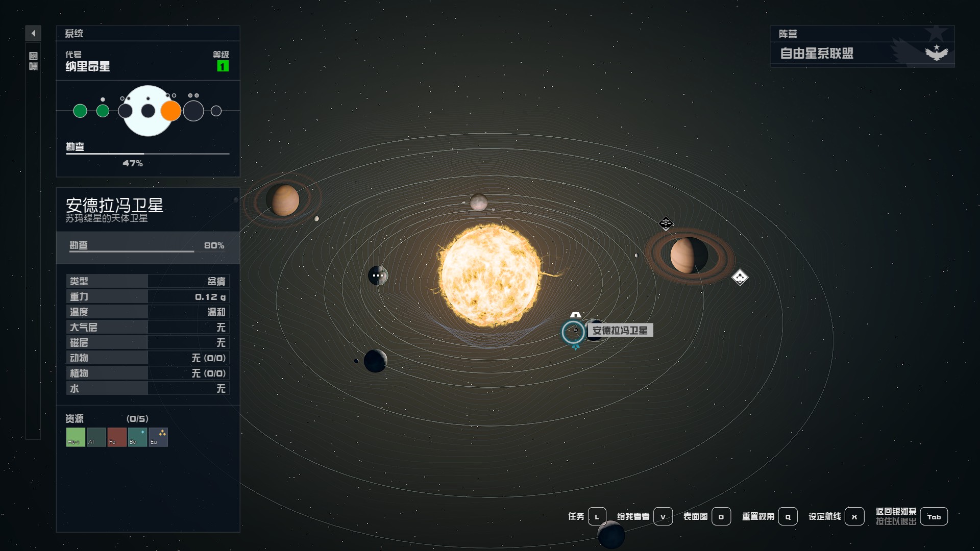The height and width of the screenshot is (551, 980).
Task: Select the small last planet in the diagram
Action: [x=216, y=111]
